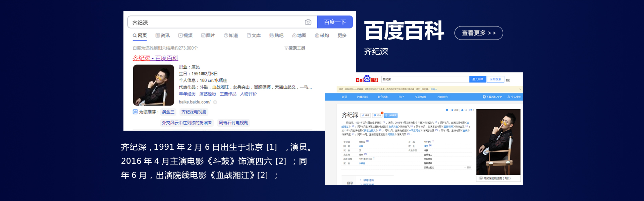Open the 图片 tab
The height and width of the screenshot is (201, 644).
click(208, 36)
